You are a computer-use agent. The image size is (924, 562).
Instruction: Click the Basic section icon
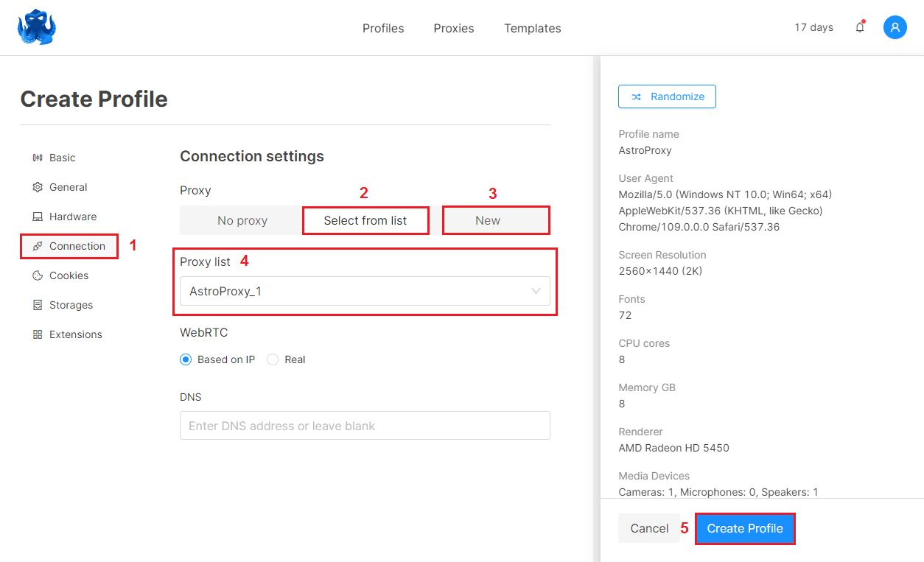[x=38, y=158]
